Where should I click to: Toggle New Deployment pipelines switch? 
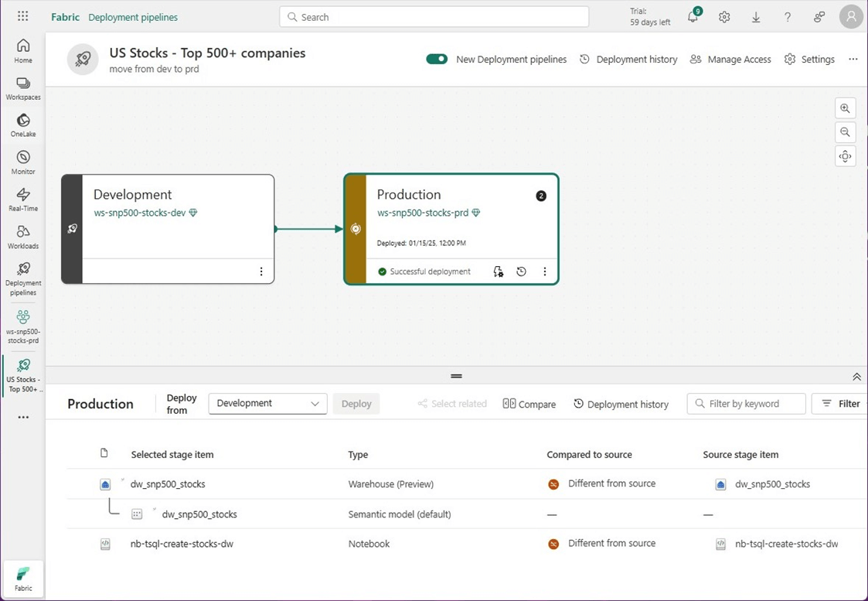(x=437, y=59)
